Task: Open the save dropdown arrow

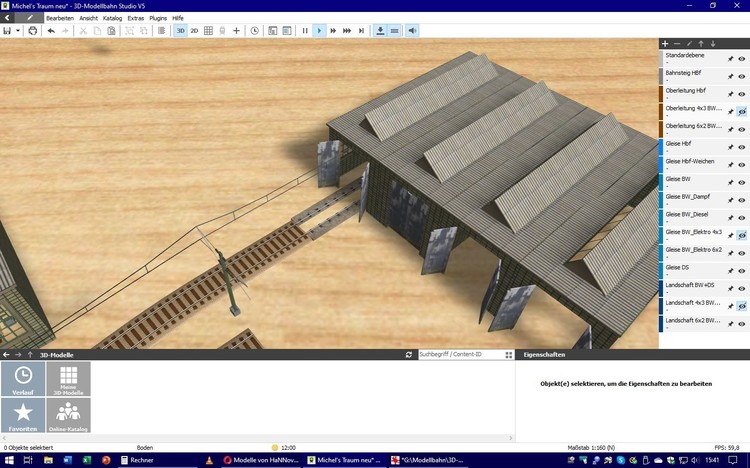Action: (x=17, y=31)
